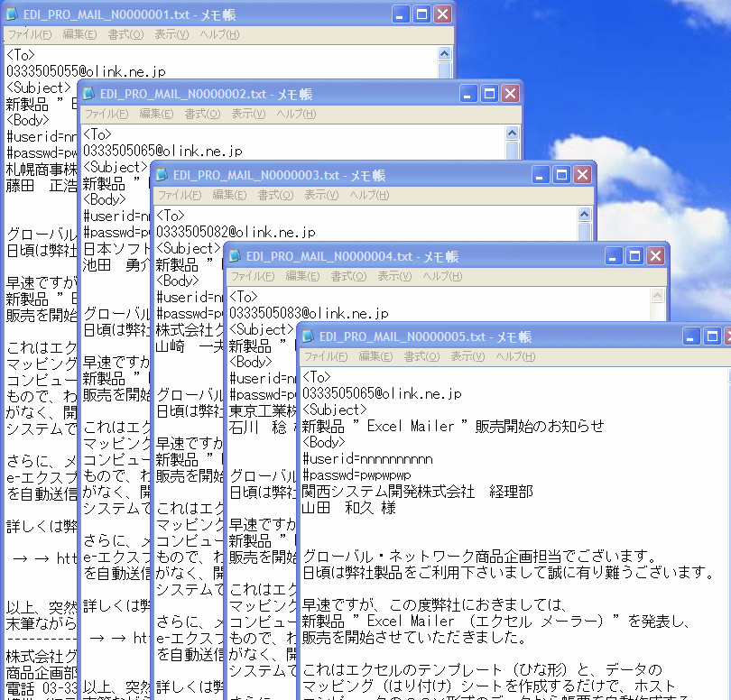Click the 山田 和久 様 line

click(x=348, y=508)
